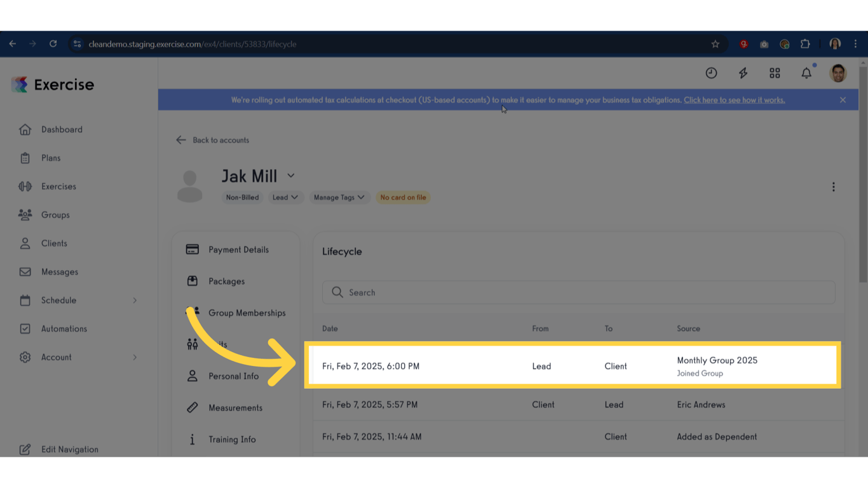Dismiss the tax calculations banner
This screenshot has height=488, width=868.
click(843, 100)
